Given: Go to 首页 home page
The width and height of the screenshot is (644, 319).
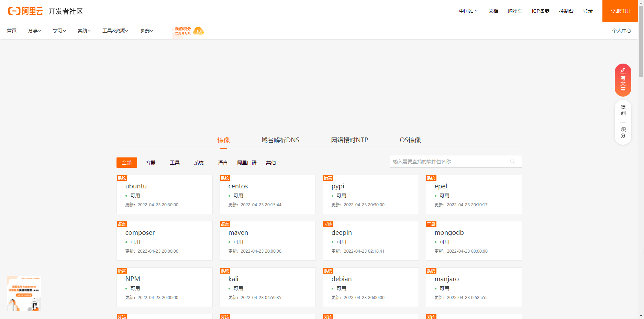Looking at the screenshot, I should [12, 31].
